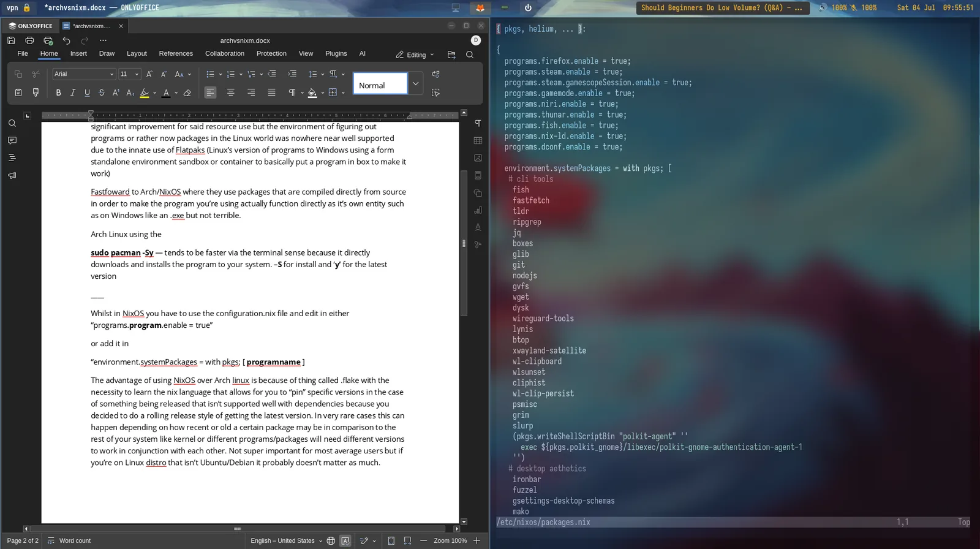Fit the document to page
The height and width of the screenshot is (549, 980).
(x=391, y=540)
